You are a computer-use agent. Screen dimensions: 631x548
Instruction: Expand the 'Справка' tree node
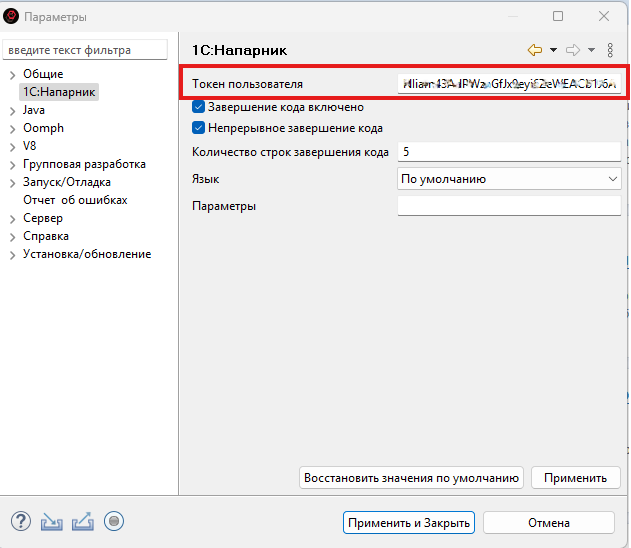point(12,237)
